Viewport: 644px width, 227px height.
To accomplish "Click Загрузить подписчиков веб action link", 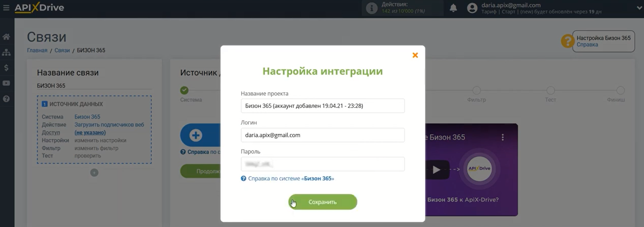I will click(x=109, y=125).
